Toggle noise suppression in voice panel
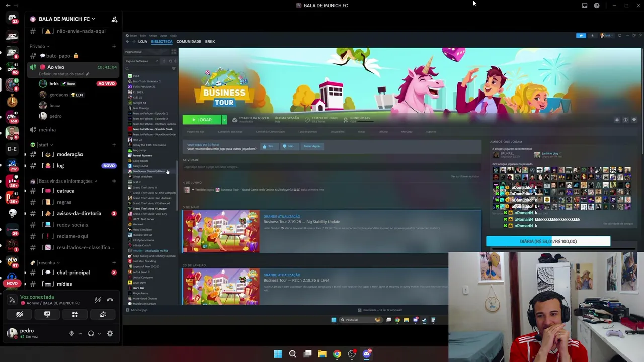 pos(98,300)
